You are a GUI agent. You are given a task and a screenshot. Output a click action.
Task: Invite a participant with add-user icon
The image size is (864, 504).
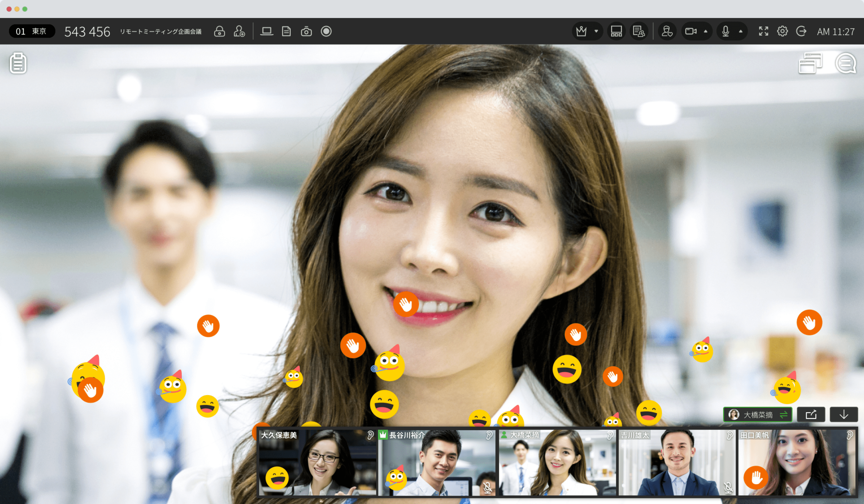pyautogui.click(x=239, y=31)
